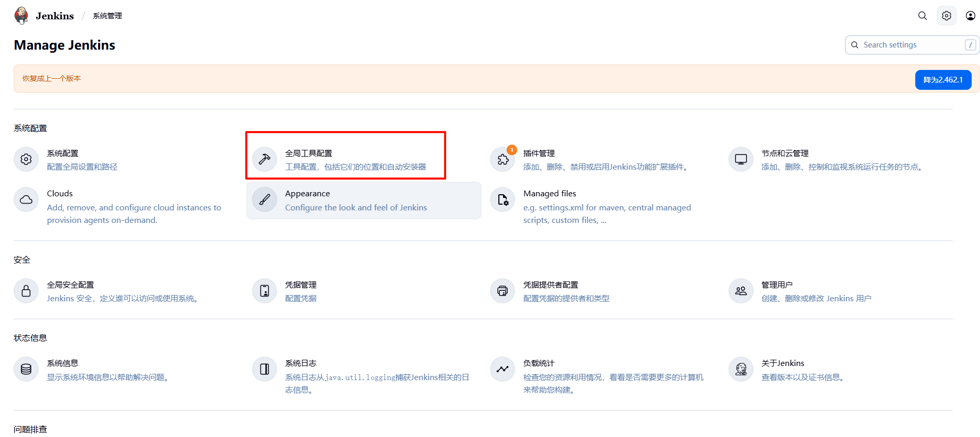Open the 系统配置 settings link
This screenshot has width=980, height=437.
click(x=63, y=153)
